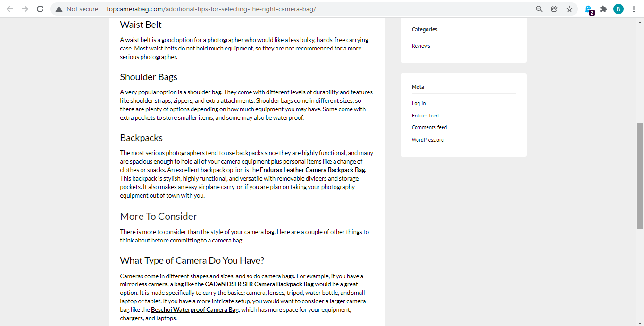Click the extension icon with badge 2
644x326 pixels.
589,9
